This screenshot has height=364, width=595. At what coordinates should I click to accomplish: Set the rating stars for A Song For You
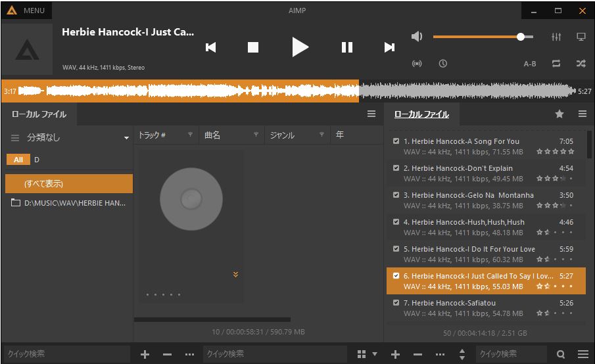[x=555, y=152]
